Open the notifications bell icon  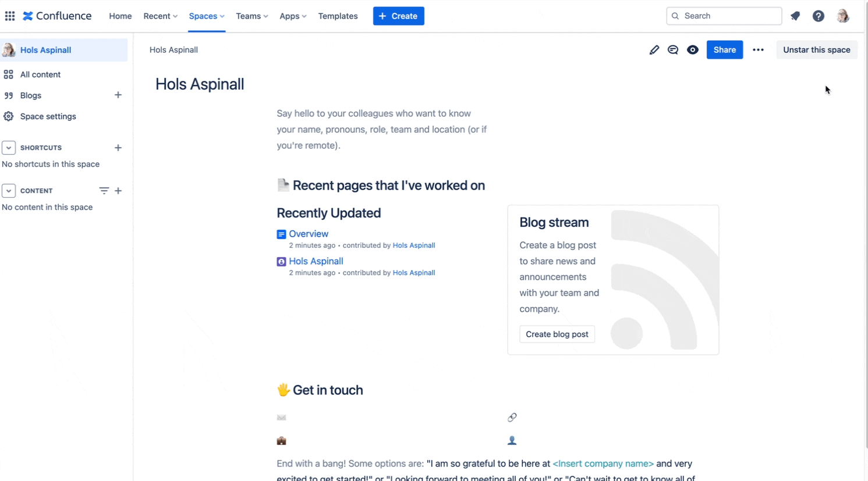pos(795,16)
